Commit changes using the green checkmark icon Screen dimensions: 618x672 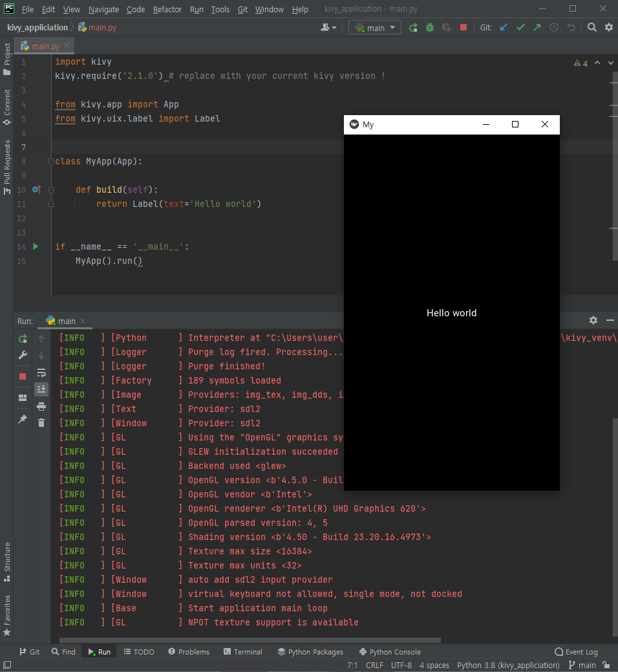point(520,27)
